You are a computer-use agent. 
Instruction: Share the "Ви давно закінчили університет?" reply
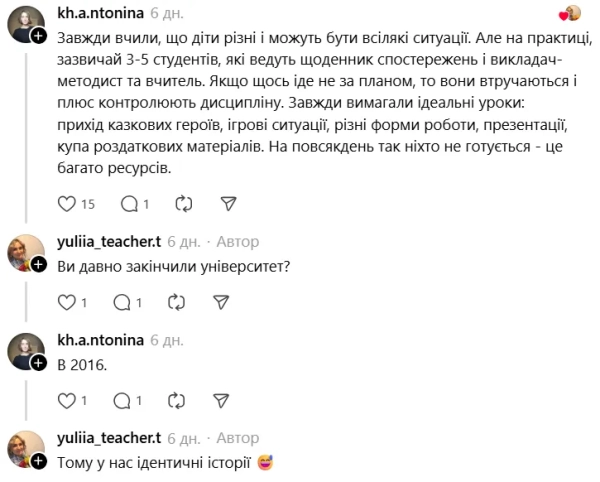coord(222,302)
